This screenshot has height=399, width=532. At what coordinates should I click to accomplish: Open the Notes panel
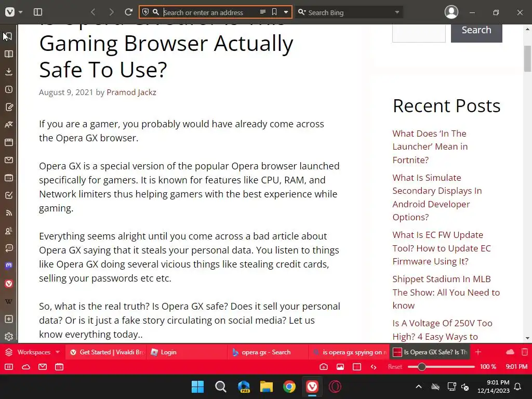point(9,107)
